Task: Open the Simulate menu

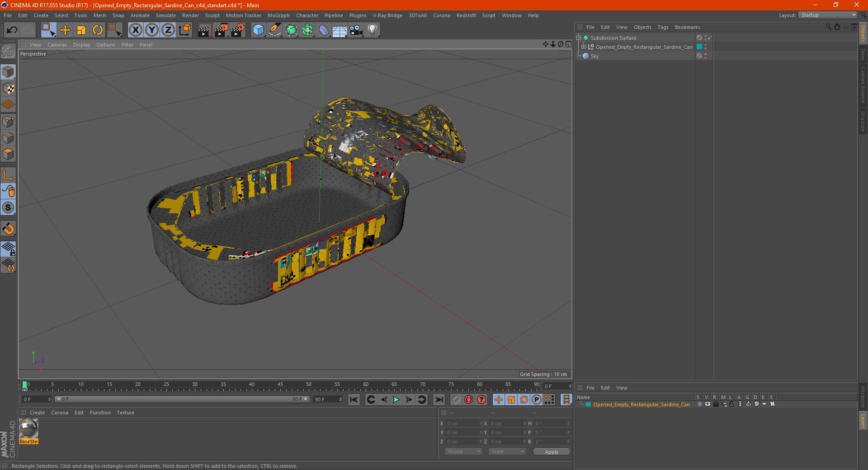Action: pos(166,15)
